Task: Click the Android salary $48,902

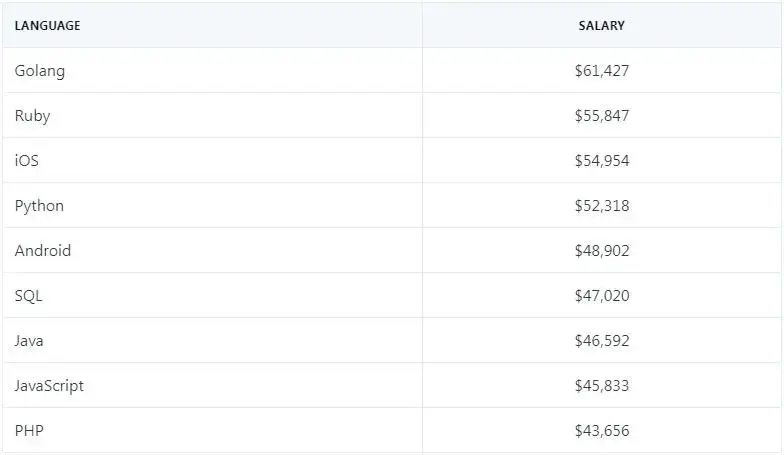Action: (601, 251)
